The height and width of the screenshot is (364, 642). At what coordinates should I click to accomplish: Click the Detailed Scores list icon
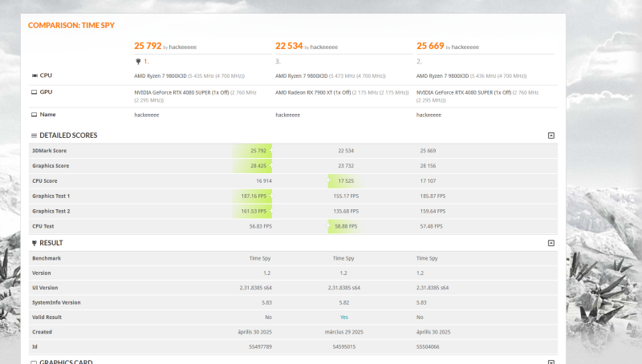pos(34,135)
